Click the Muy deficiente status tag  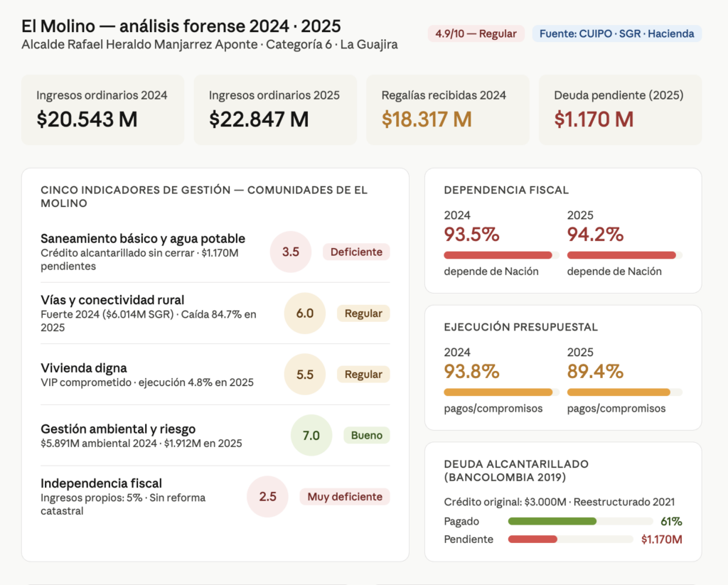coord(345,497)
